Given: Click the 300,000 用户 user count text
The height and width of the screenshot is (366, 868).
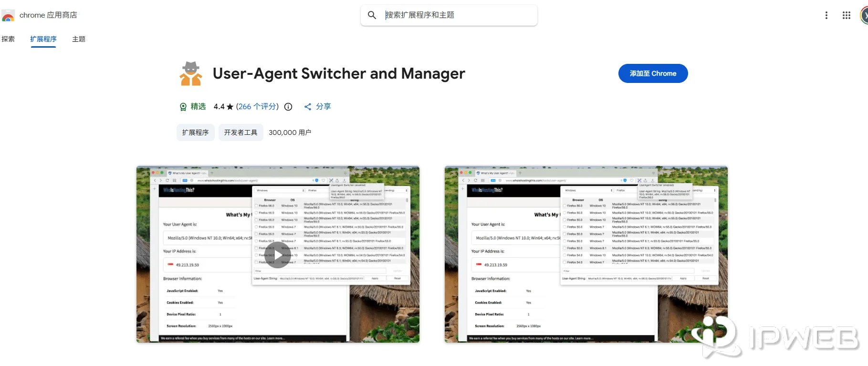Looking at the screenshot, I should (290, 132).
